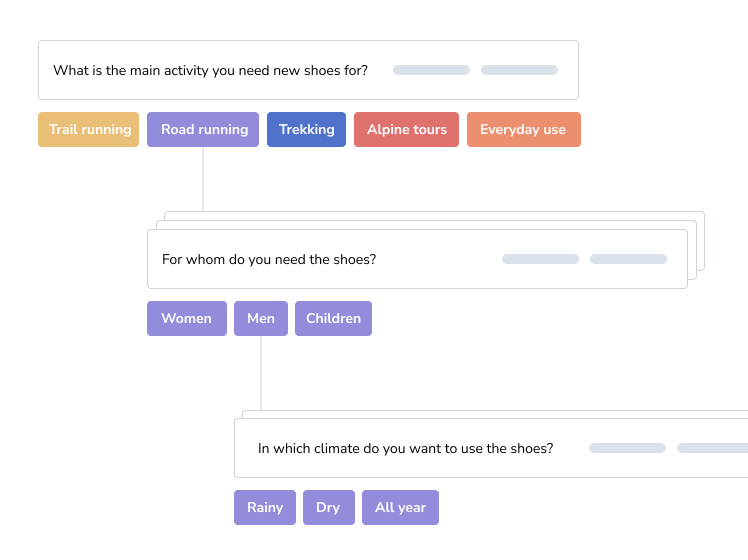Open the main activity question card

click(x=210, y=70)
